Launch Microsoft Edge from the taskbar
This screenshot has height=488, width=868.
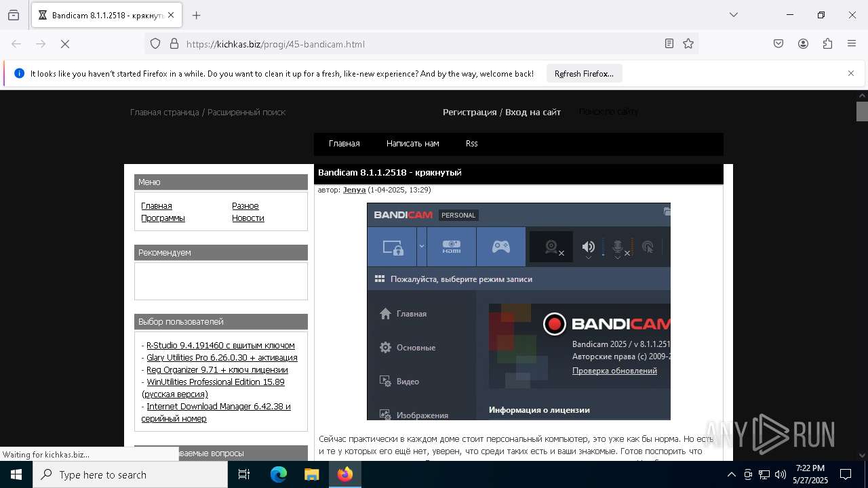pyautogui.click(x=279, y=474)
